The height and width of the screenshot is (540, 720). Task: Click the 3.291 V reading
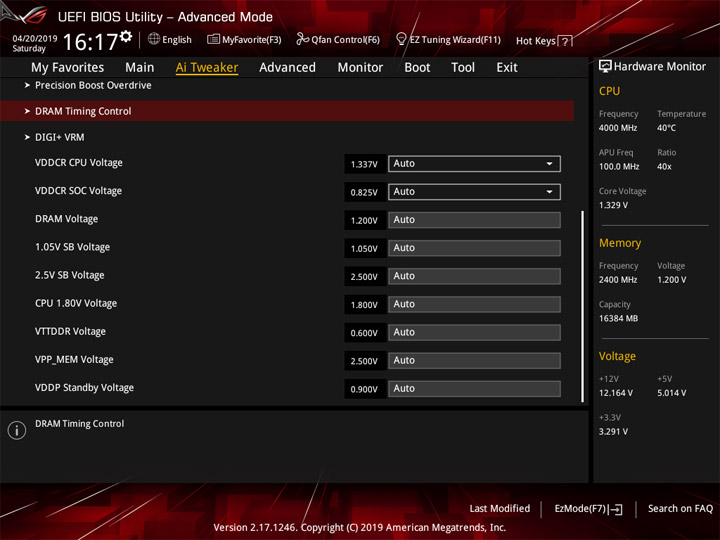(x=613, y=432)
